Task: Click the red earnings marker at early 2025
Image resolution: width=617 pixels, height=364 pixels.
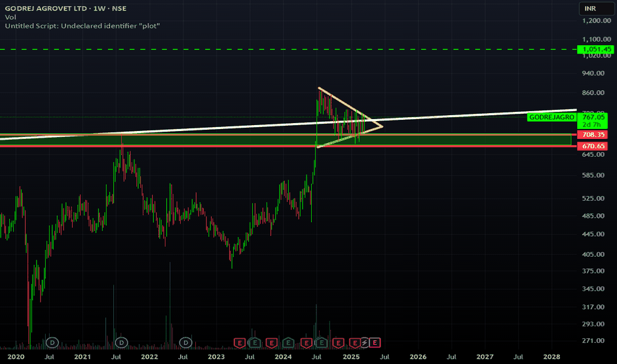Action: tap(355, 343)
